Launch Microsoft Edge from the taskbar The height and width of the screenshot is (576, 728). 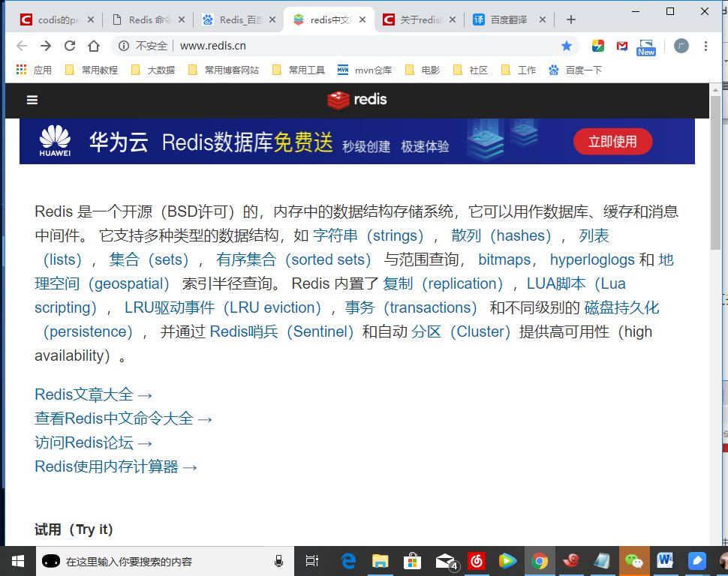pos(348,561)
